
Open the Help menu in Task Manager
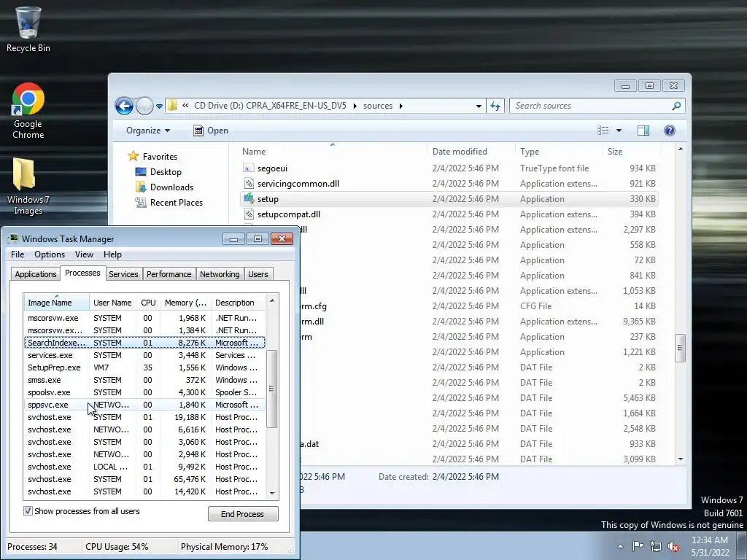click(112, 254)
